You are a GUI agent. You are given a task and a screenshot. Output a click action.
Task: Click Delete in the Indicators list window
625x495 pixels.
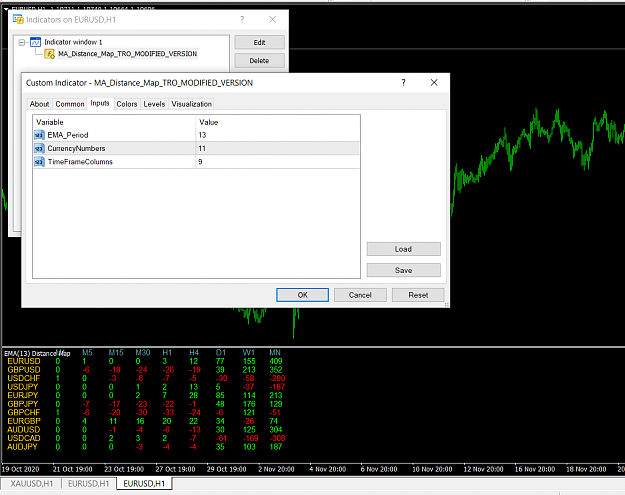point(259,61)
